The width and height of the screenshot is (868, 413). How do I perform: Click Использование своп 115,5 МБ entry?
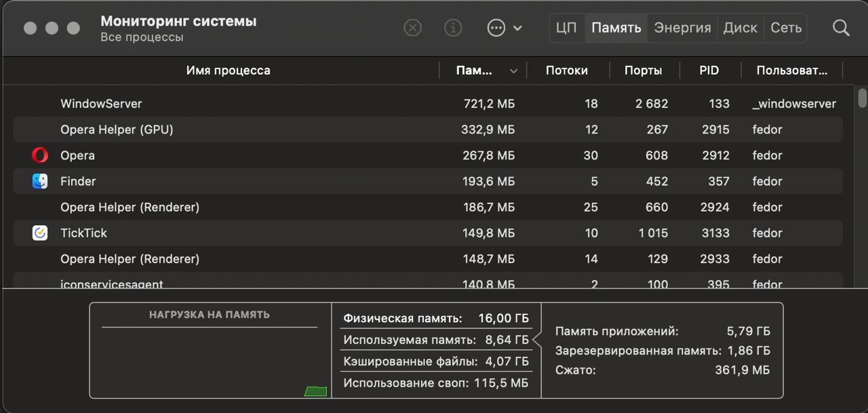pos(436,383)
